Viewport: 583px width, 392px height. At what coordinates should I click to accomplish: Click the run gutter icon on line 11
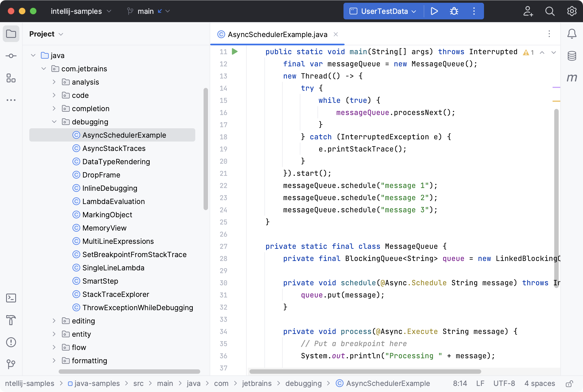(x=235, y=51)
